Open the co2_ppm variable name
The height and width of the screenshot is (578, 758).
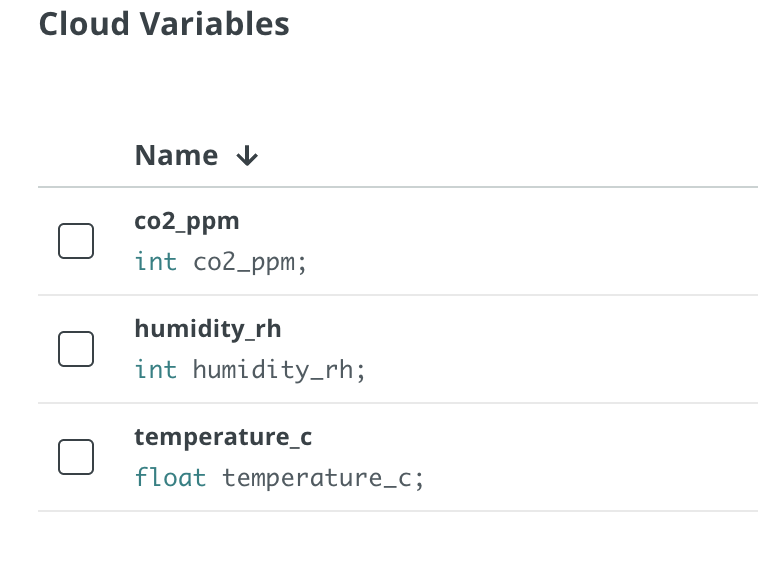click(x=187, y=220)
